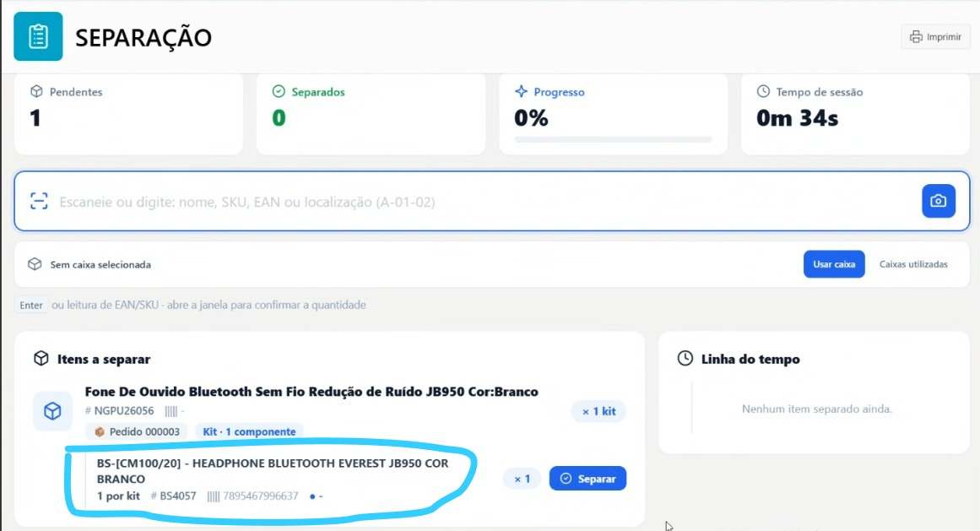Click the scan frame icon in search box
980x531 pixels.
(39, 201)
